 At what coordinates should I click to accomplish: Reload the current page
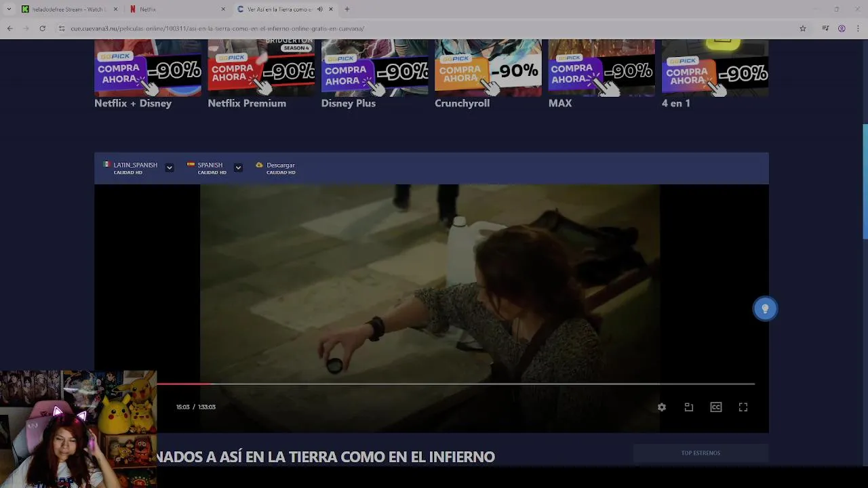(x=42, y=28)
